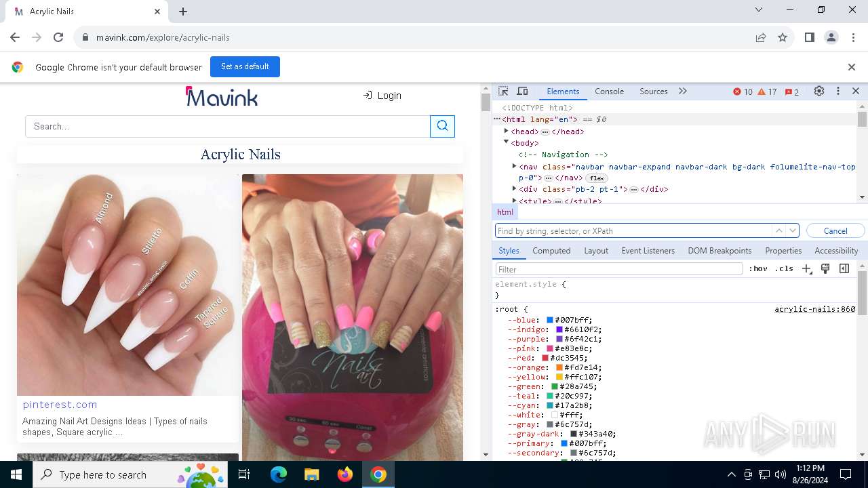Open the --orange color swatch #fd7e14

(x=559, y=367)
